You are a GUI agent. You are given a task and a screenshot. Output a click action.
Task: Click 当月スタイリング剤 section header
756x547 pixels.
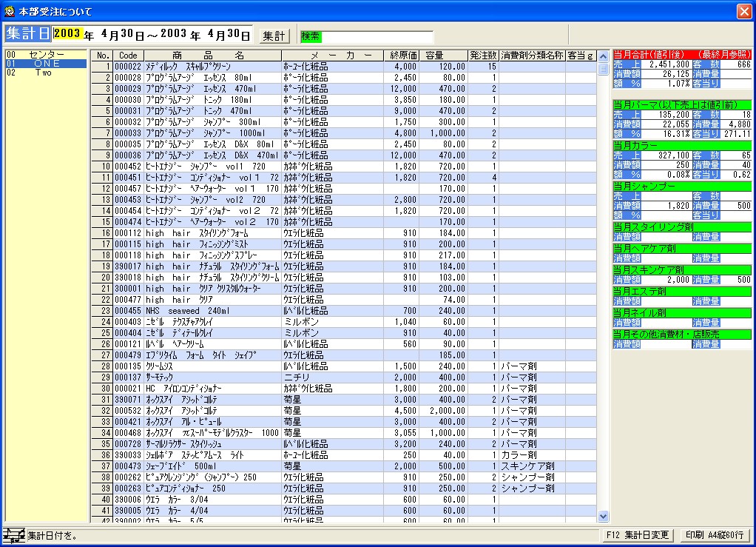pos(682,226)
